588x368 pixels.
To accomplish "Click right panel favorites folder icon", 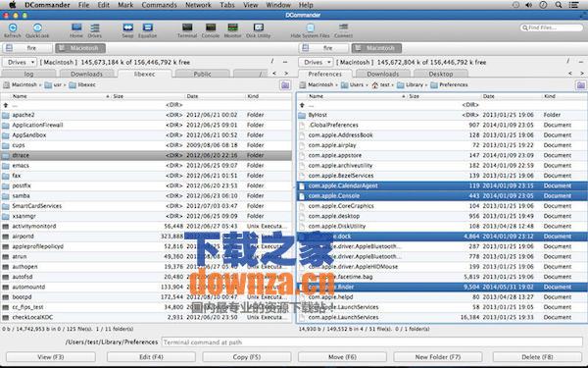I will pos(581,85).
